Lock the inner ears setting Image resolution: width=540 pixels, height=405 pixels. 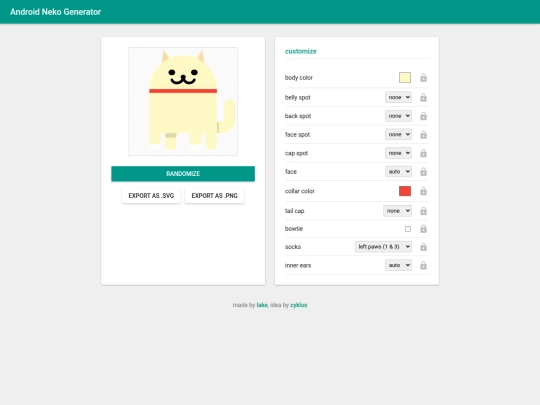click(423, 266)
